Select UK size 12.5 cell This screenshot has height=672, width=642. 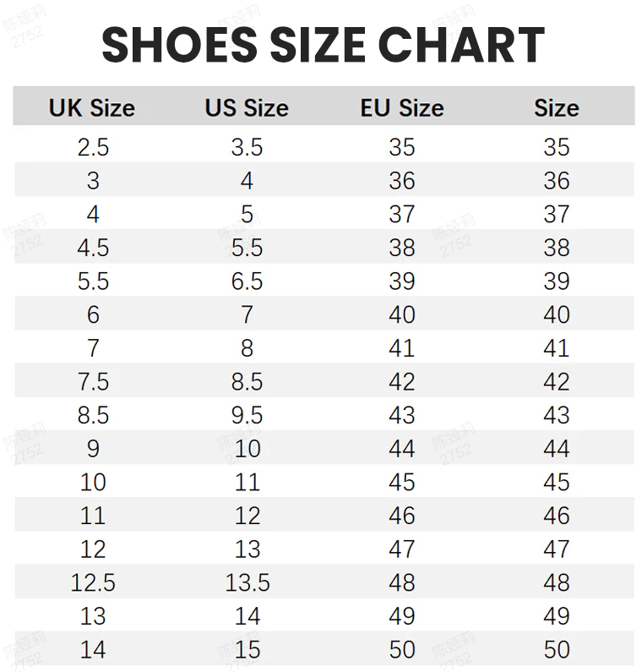[93, 582]
